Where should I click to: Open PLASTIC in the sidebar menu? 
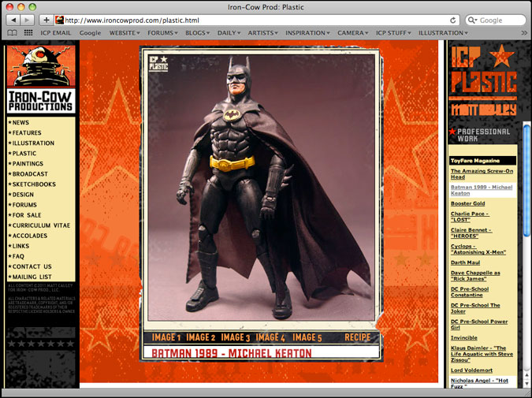[24, 154]
